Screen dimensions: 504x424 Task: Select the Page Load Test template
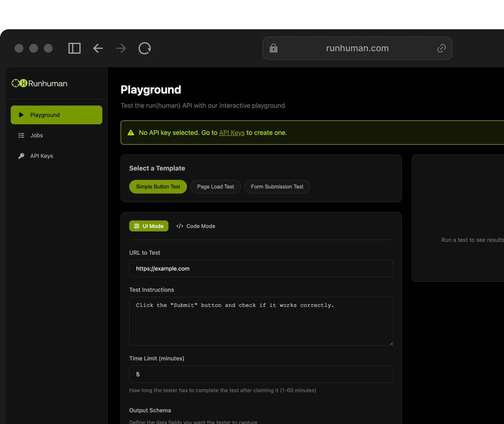pos(215,187)
